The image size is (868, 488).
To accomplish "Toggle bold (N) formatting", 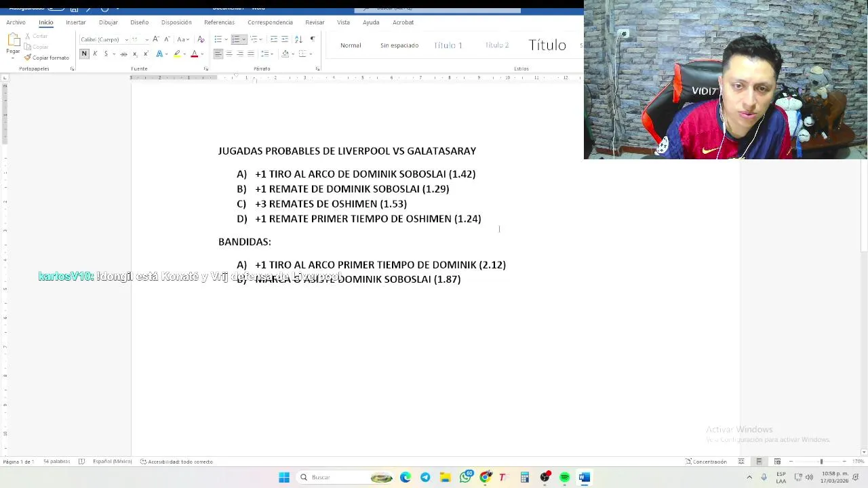I will [84, 54].
